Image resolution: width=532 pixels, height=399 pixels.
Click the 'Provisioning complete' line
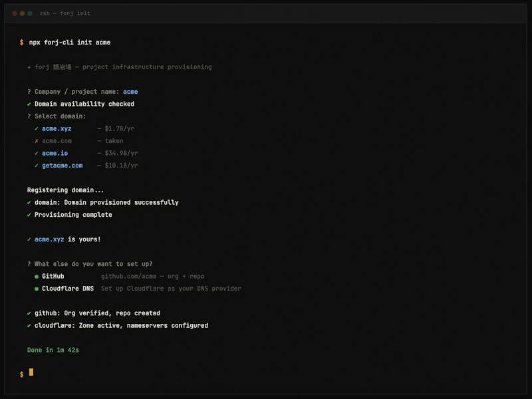click(70, 215)
